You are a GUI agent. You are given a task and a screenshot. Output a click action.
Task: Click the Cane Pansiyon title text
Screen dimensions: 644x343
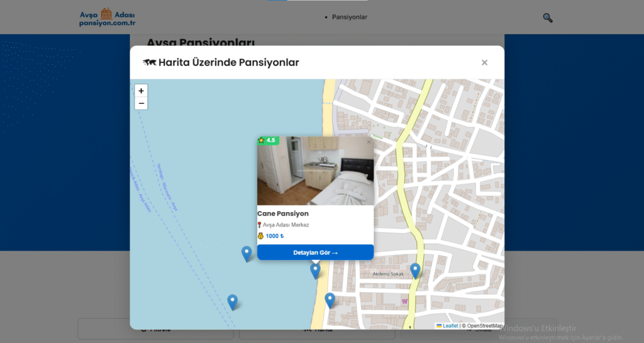pos(282,213)
